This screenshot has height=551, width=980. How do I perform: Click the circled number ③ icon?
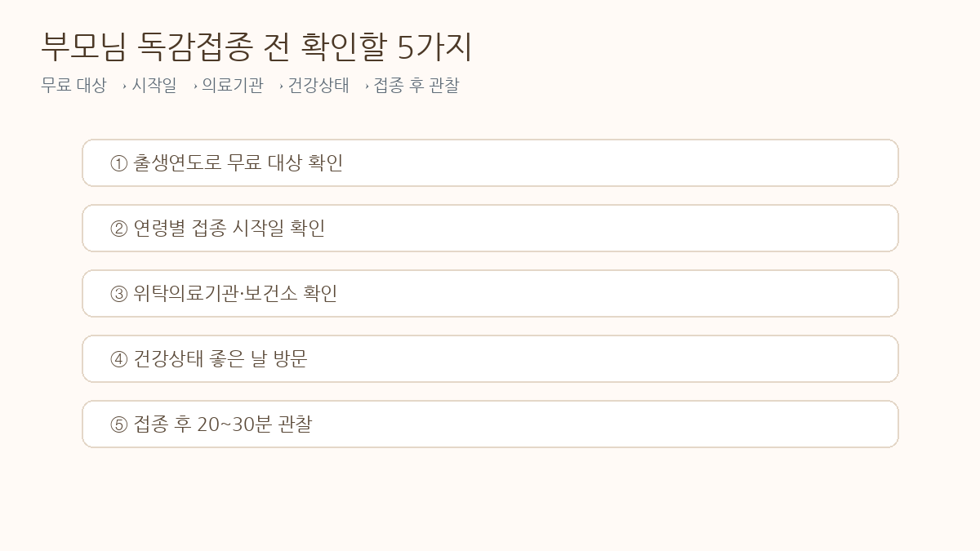(119, 294)
